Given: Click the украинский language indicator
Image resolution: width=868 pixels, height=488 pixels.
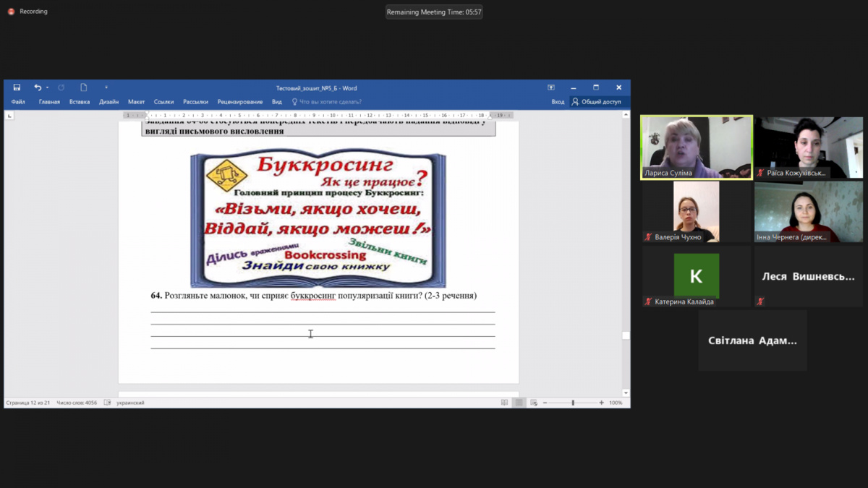Looking at the screenshot, I should point(130,403).
